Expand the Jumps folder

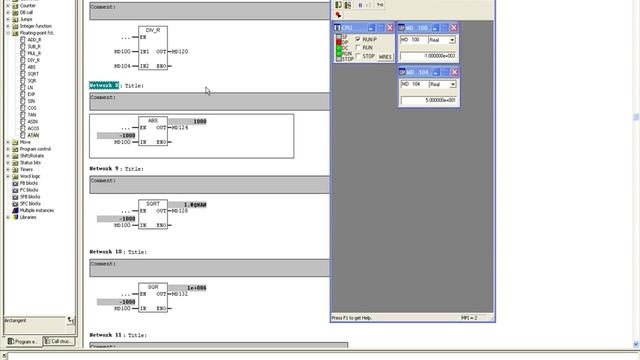(x=8, y=19)
